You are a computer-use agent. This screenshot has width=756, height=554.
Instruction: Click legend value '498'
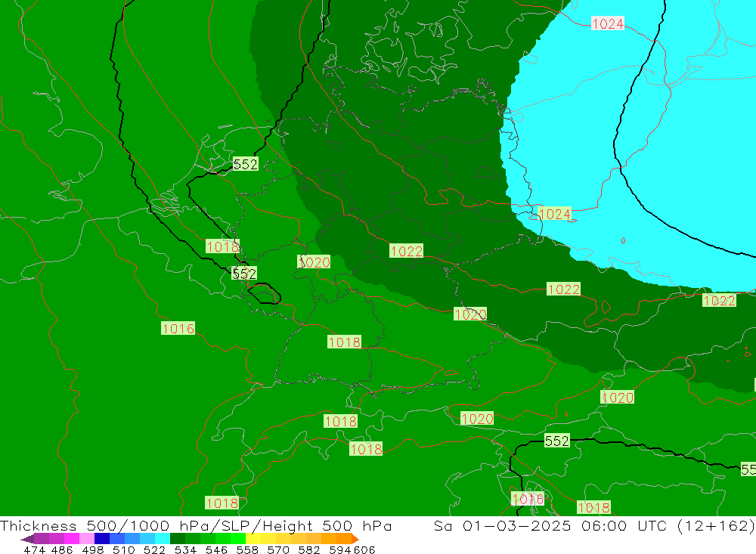[93, 549]
